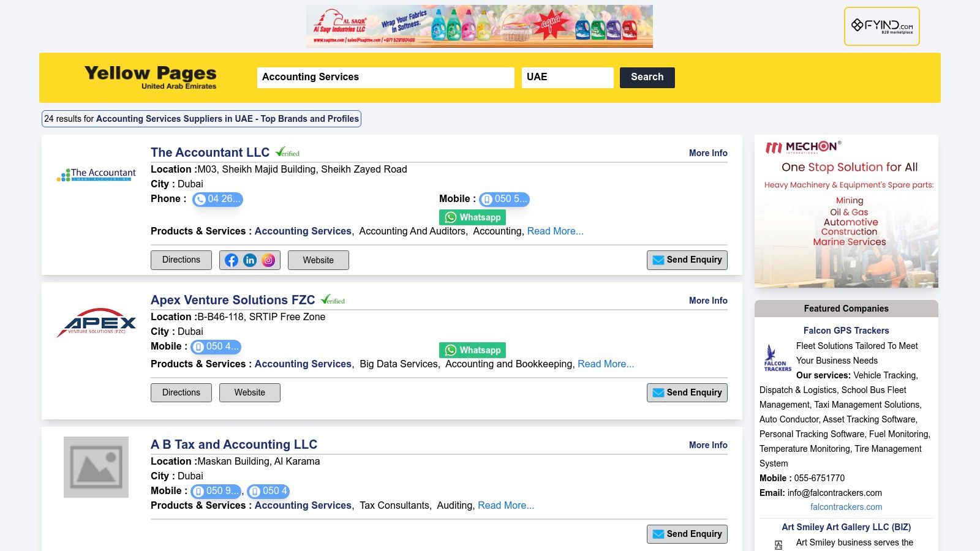Screen dimensions: 980x551
Task: Click The Accountant company logo
Action: click(96, 175)
